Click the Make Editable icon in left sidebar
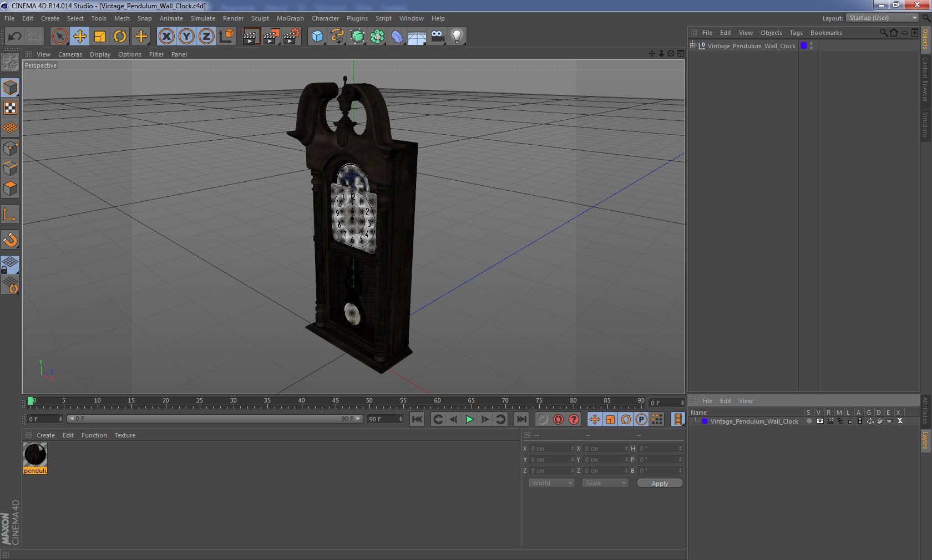 tap(10, 62)
